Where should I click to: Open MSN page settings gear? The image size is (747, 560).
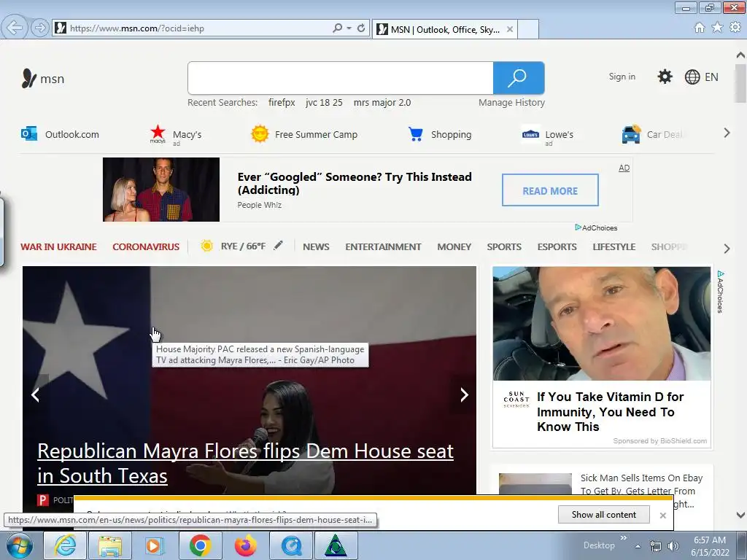pyautogui.click(x=665, y=77)
